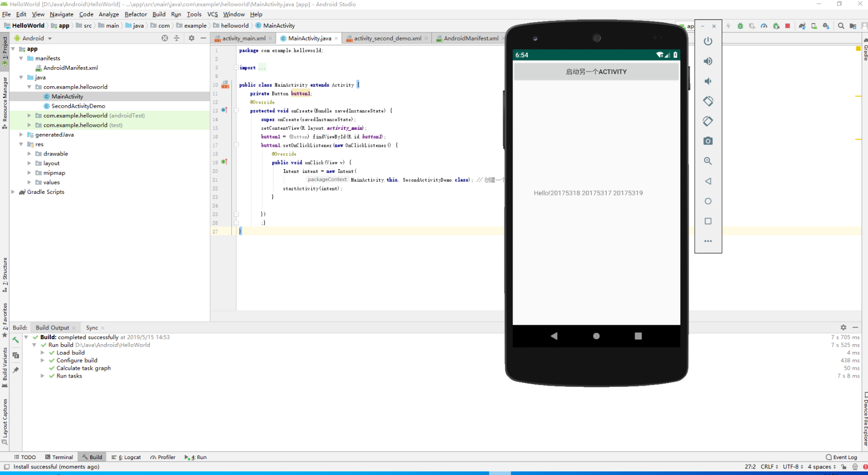
Task: Open Project panel settings gear
Action: [191, 38]
